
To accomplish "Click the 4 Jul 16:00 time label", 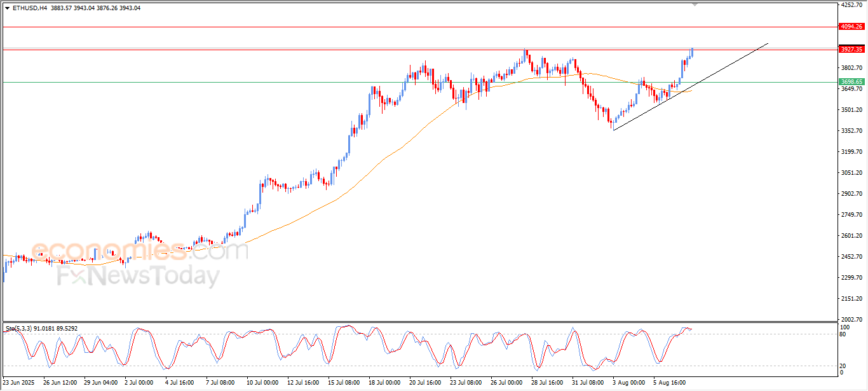I will [180, 383].
